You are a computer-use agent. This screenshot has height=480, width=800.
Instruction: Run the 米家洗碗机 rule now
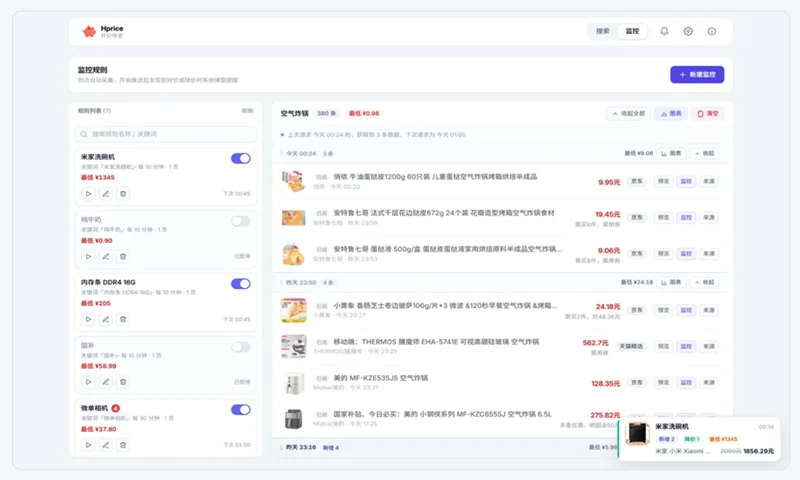tap(88, 194)
